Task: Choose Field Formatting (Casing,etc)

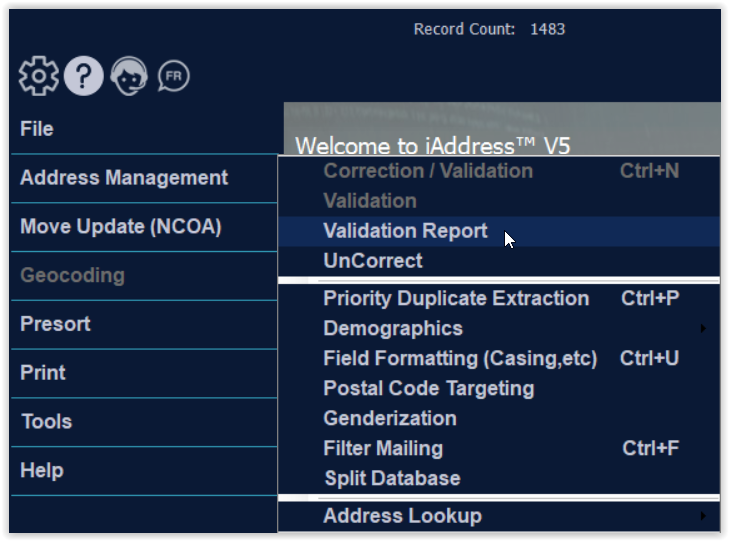Action: tap(499, 358)
